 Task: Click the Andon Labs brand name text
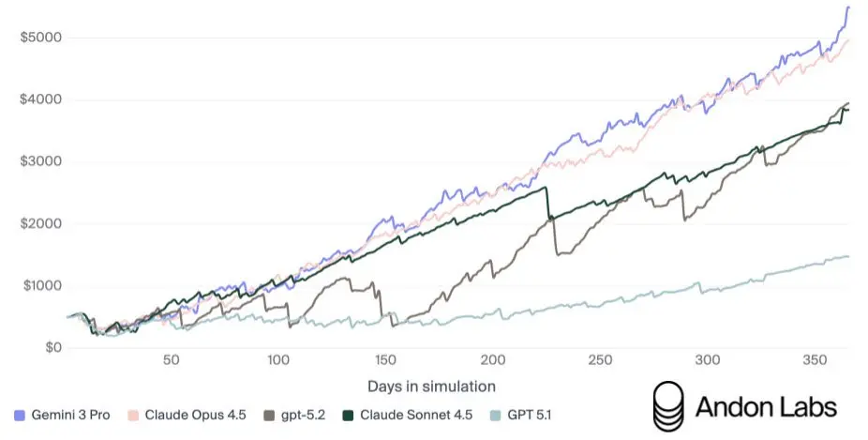tap(766, 406)
